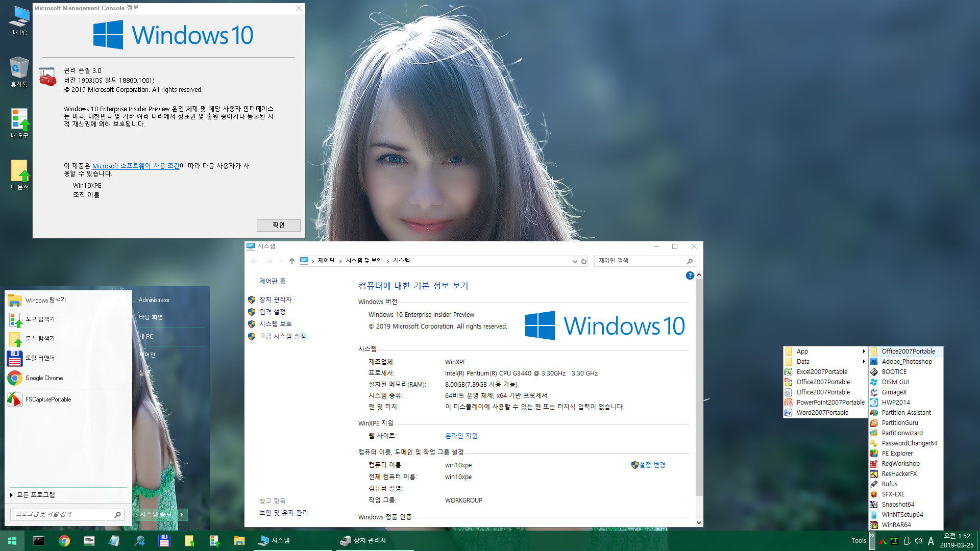Click the volume speaker icon in the tray

[x=919, y=541]
